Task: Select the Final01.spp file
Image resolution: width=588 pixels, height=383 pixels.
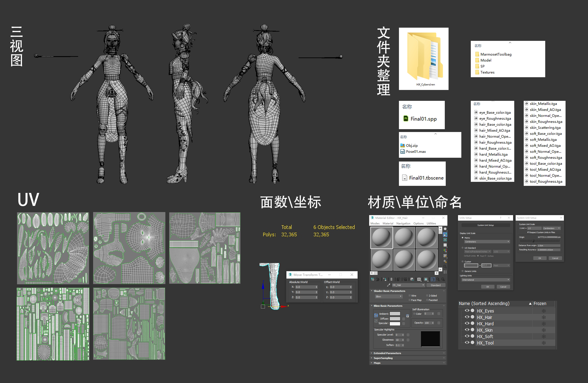Action: tap(423, 119)
